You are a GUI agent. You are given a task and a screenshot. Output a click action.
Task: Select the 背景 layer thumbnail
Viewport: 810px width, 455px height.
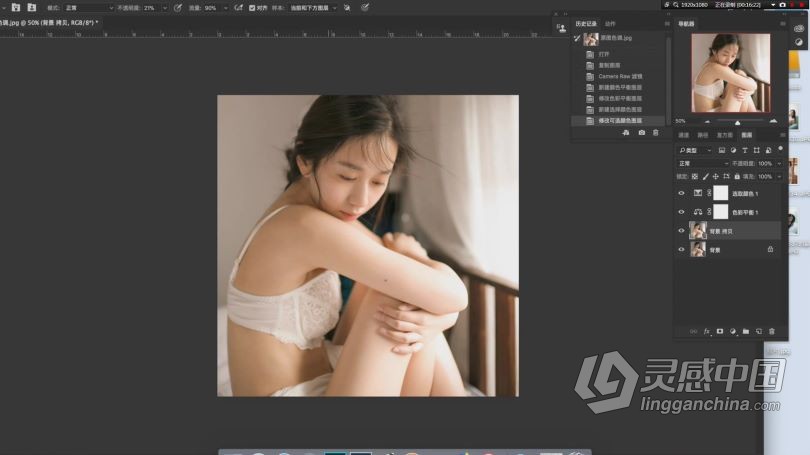(x=698, y=249)
